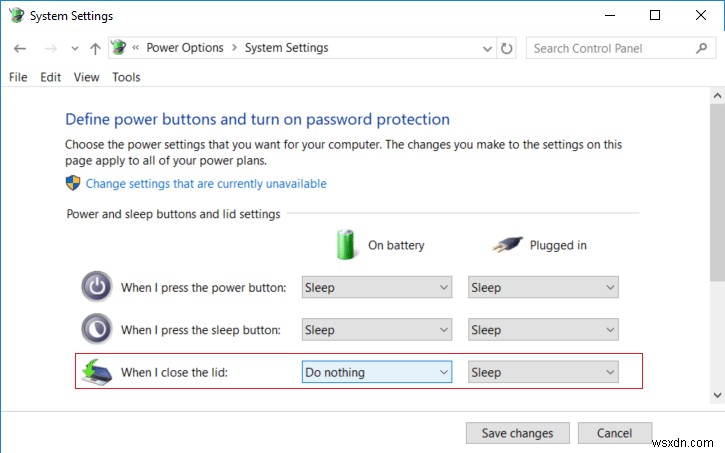Click the laptop lid close icon

pyautogui.click(x=97, y=372)
